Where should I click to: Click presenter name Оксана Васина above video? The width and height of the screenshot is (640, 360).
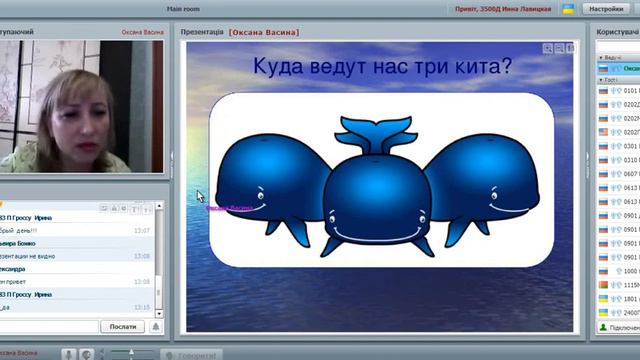click(142, 32)
